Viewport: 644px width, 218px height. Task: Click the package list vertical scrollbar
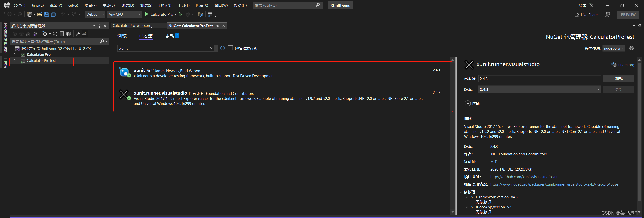pyautogui.click(x=453, y=136)
